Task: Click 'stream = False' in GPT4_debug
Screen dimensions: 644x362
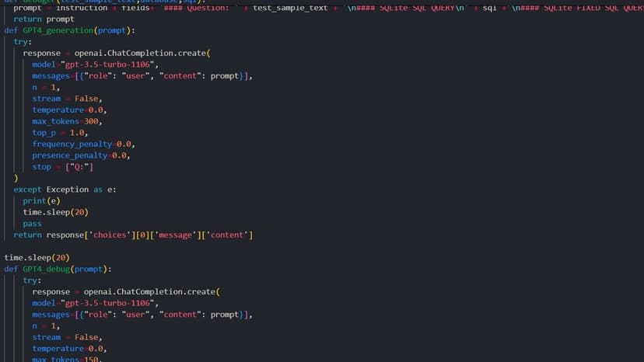Action: pos(67,337)
